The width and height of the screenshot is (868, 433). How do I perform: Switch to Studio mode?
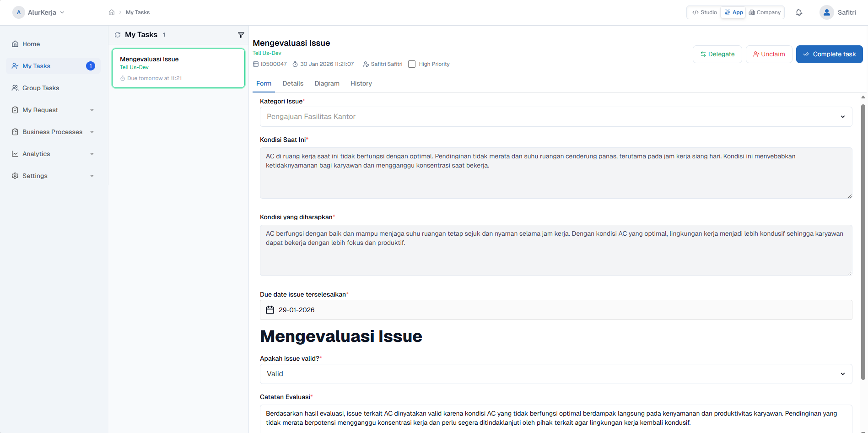(705, 12)
